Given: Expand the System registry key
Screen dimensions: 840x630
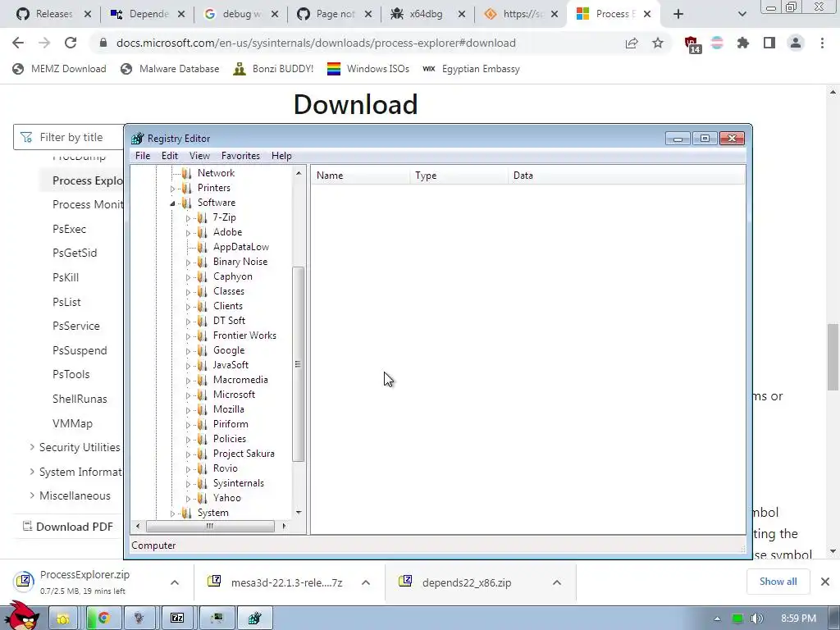Looking at the screenshot, I should 172,514.
